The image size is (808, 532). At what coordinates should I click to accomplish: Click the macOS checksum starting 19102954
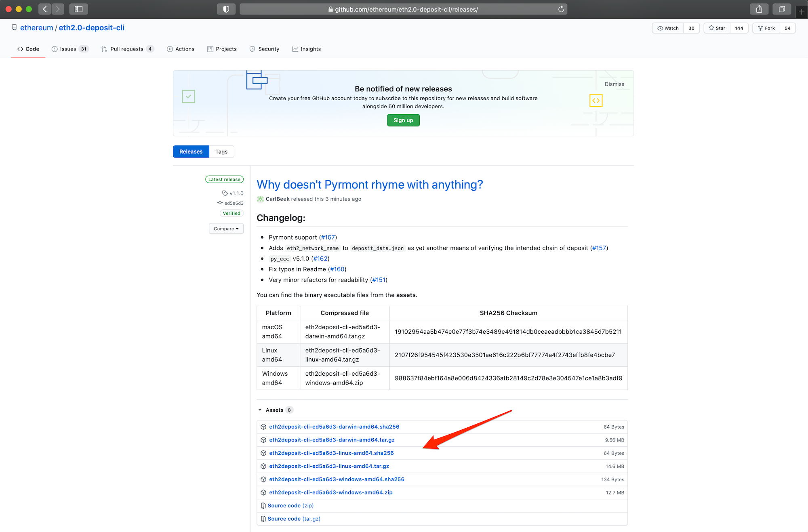click(x=508, y=332)
